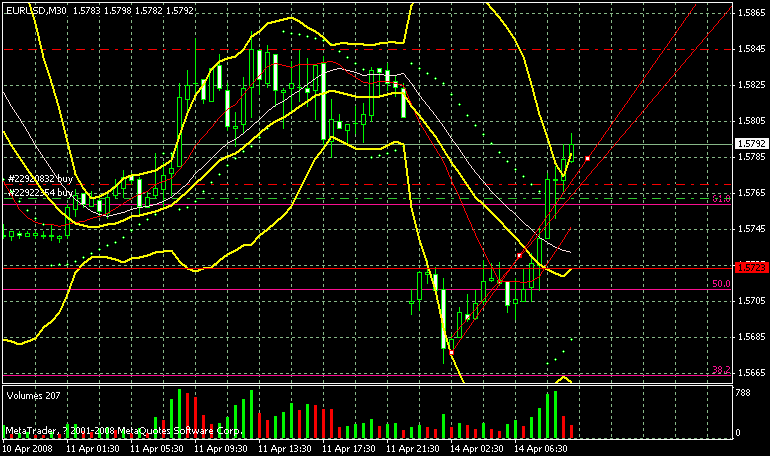The height and width of the screenshot is (456, 770).
Task: Select the trendline anchor point at the swing low
Action: pyautogui.click(x=451, y=352)
